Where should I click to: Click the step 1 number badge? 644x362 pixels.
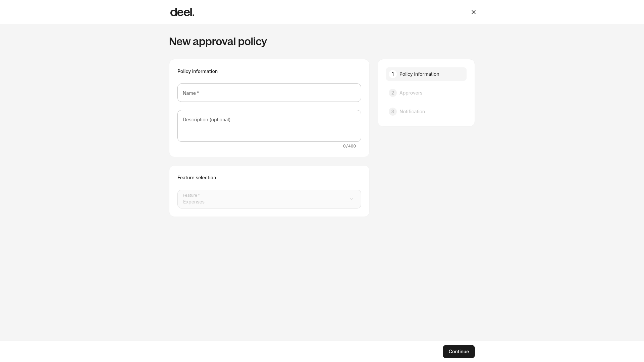click(392, 74)
